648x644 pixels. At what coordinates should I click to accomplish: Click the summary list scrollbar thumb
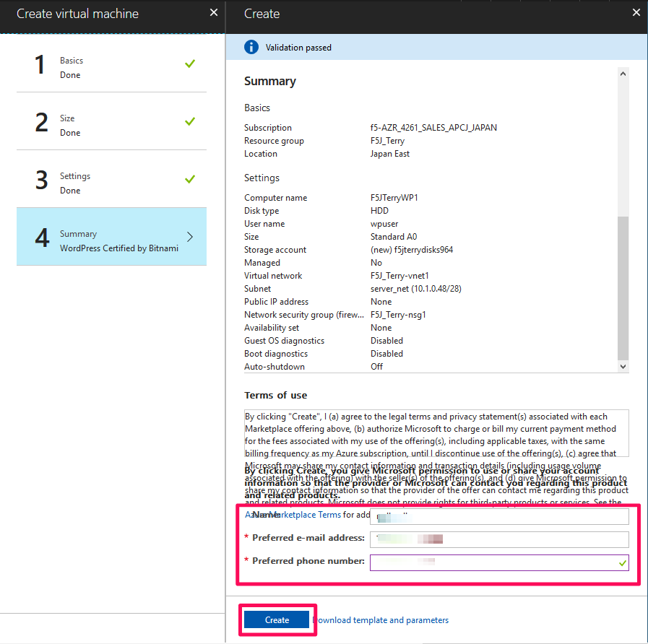[623, 288]
